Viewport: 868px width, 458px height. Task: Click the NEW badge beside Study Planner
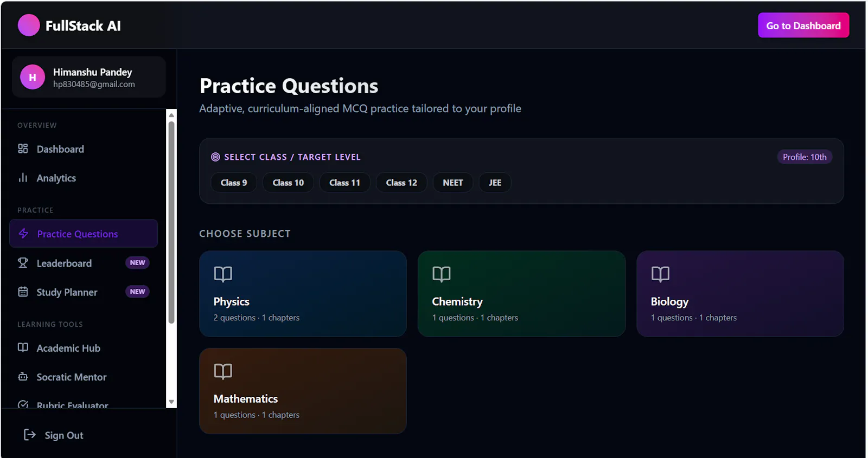pos(137,292)
